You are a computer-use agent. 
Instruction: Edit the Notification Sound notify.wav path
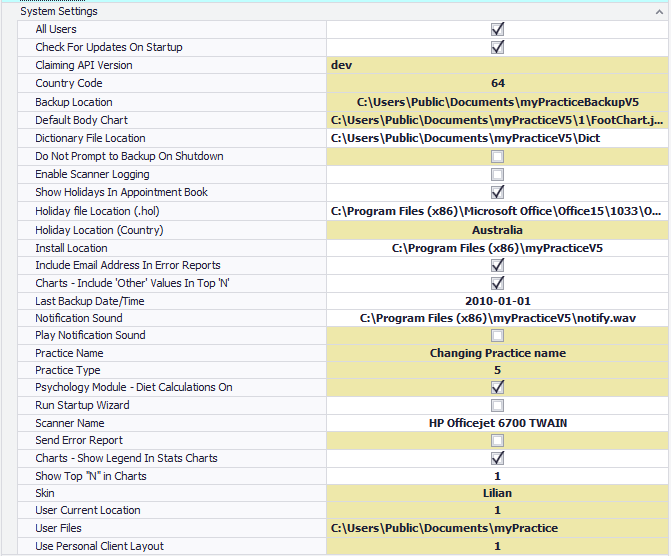(497, 318)
